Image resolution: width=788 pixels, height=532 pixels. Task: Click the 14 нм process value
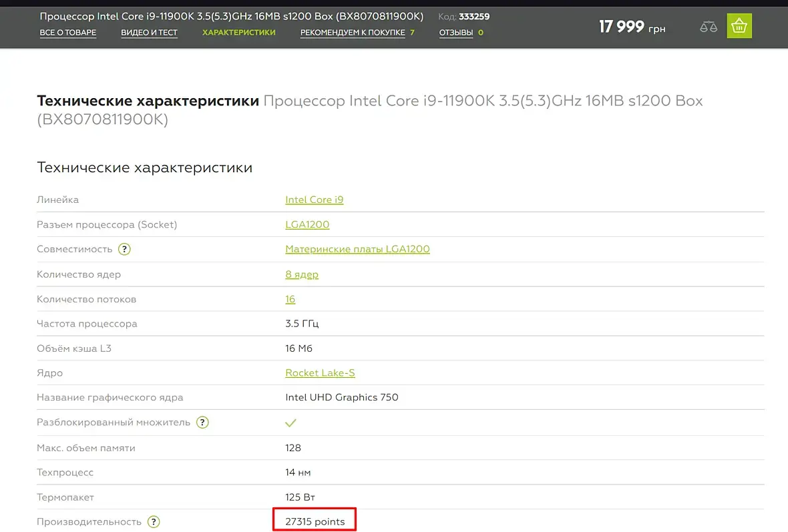coord(298,472)
